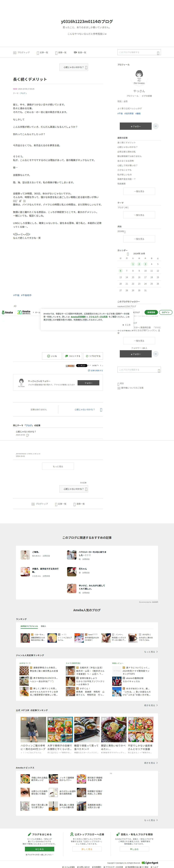Click the ログイン button
Viewport: 174px width, 868px height.
coord(166,312)
